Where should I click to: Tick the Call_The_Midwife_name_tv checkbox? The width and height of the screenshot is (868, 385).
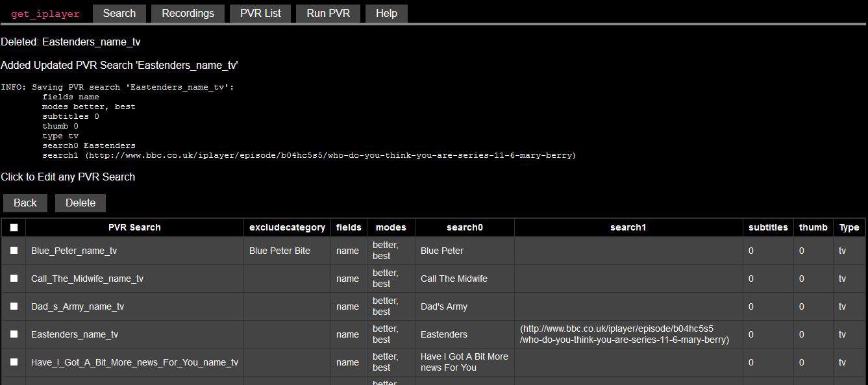(x=14, y=279)
